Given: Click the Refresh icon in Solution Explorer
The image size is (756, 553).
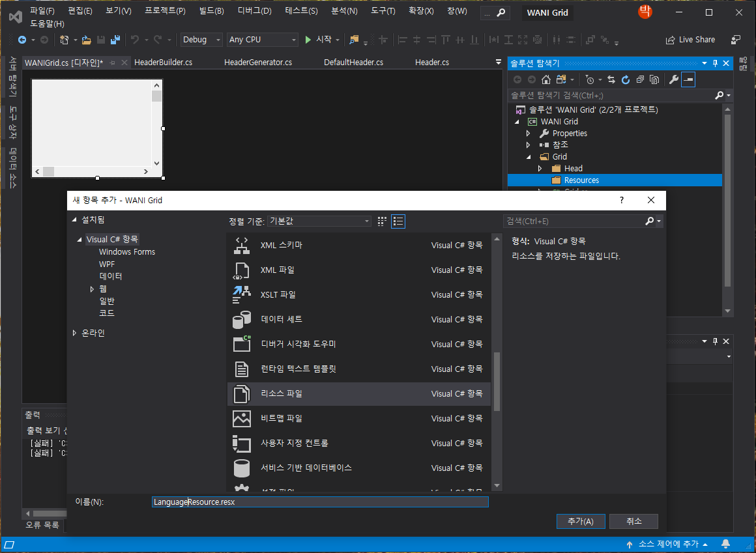Looking at the screenshot, I should click(x=626, y=79).
